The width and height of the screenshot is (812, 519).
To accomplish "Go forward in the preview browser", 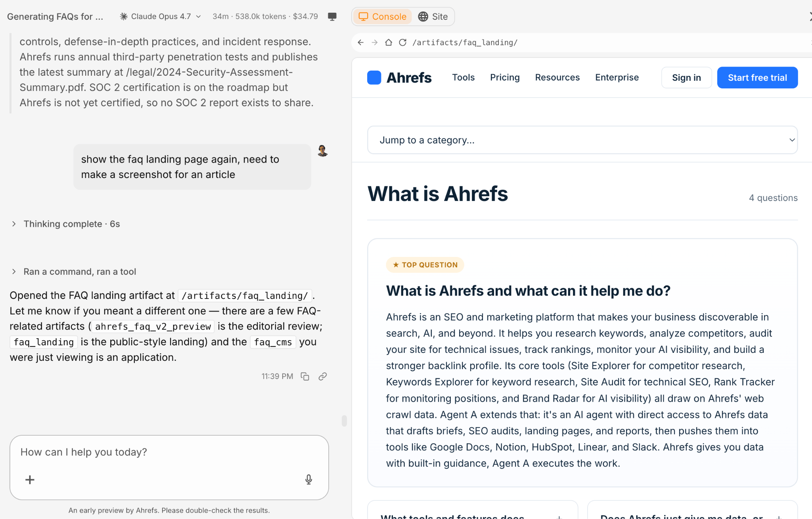I will click(x=375, y=42).
